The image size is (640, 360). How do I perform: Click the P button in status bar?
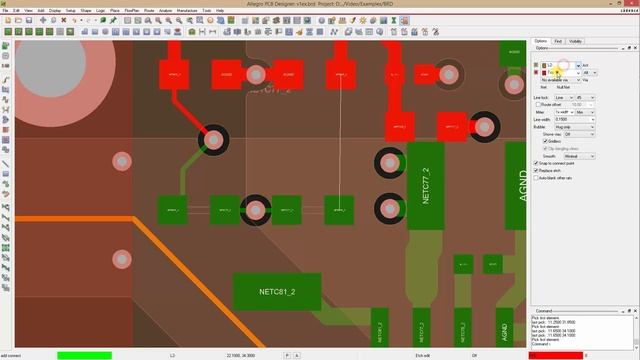click(287, 356)
